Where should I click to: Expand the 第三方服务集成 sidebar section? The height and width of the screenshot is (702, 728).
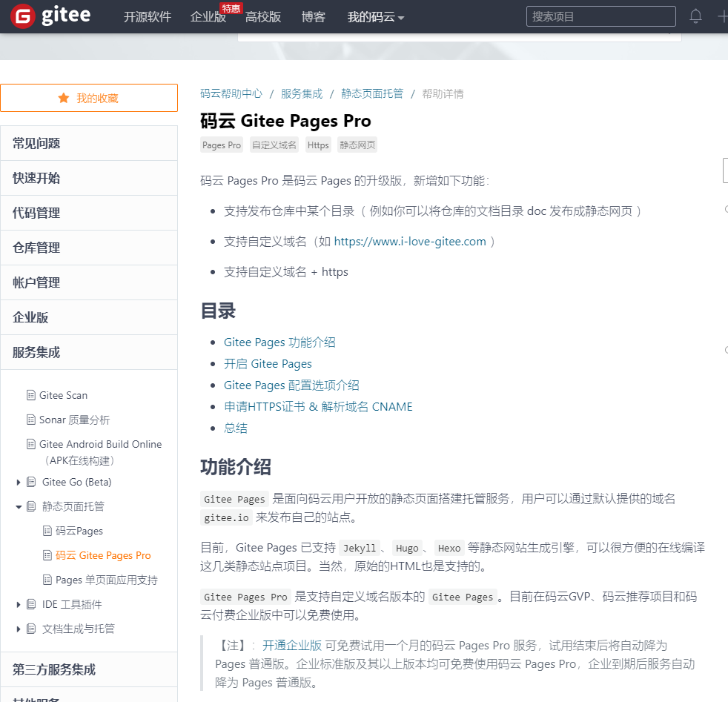89,669
